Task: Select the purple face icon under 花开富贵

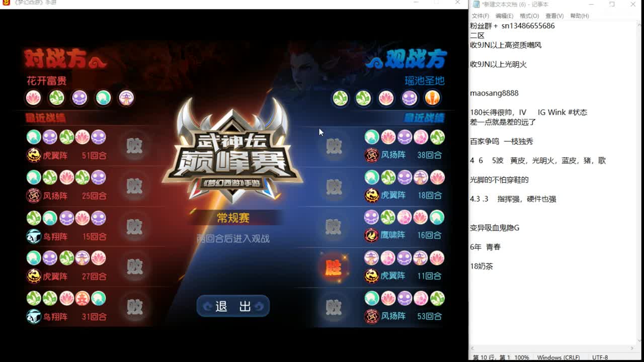Action: [x=79, y=98]
